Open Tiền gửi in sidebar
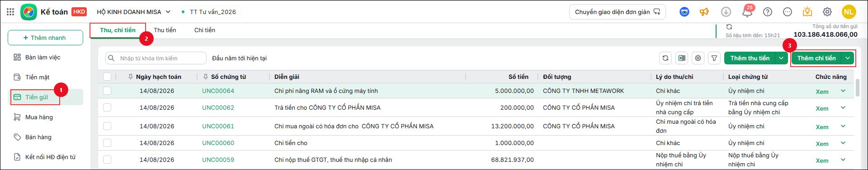The image size is (868, 170). click(45, 97)
